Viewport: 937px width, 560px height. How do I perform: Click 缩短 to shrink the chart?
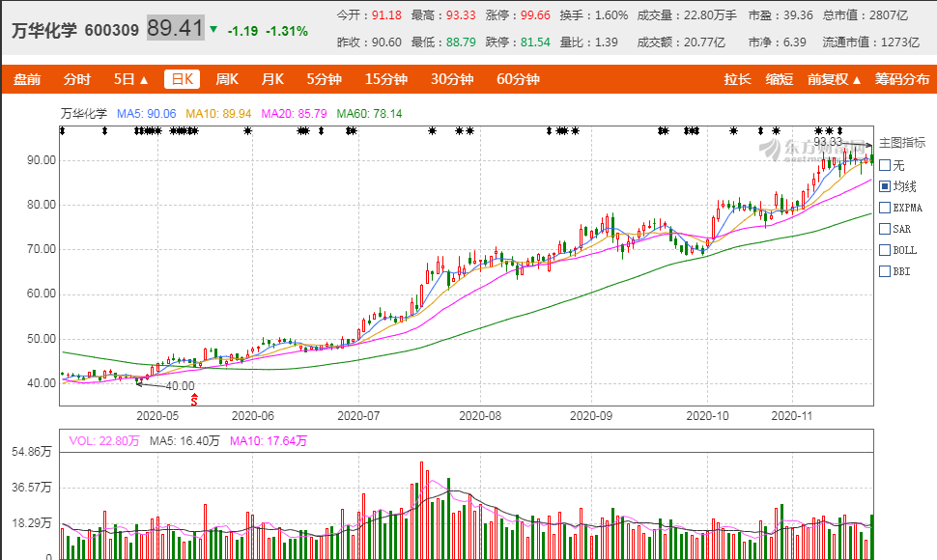pyautogui.click(x=780, y=79)
